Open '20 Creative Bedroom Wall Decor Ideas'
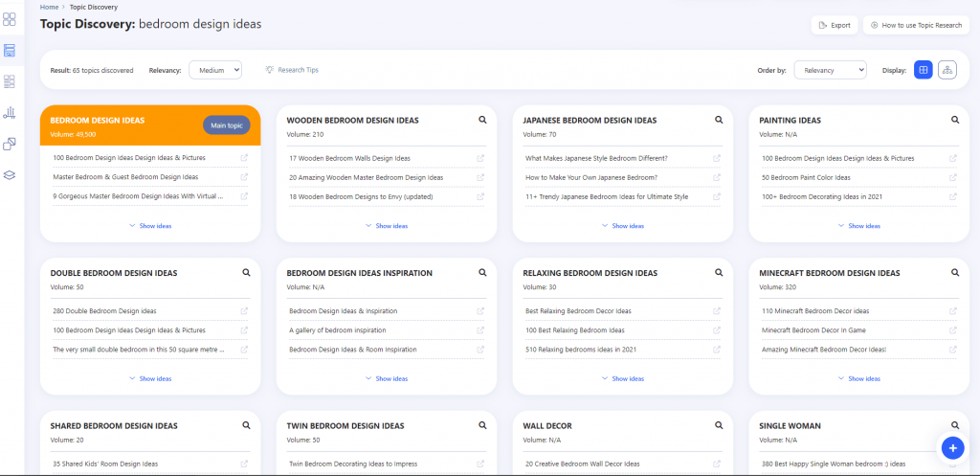This screenshot has width=980, height=476. point(583,464)
